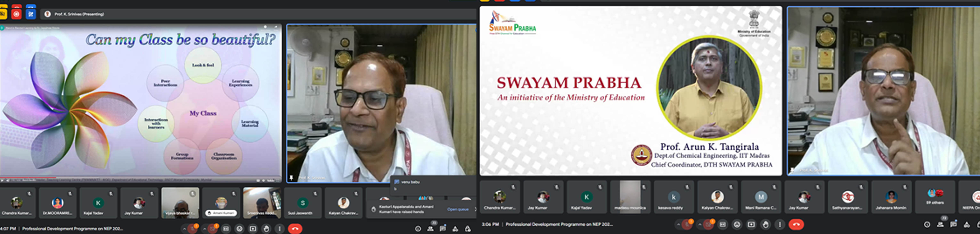Select Sathyanarayan tile in right meeting
980x234 pixels.
click(x=848, y=197)
